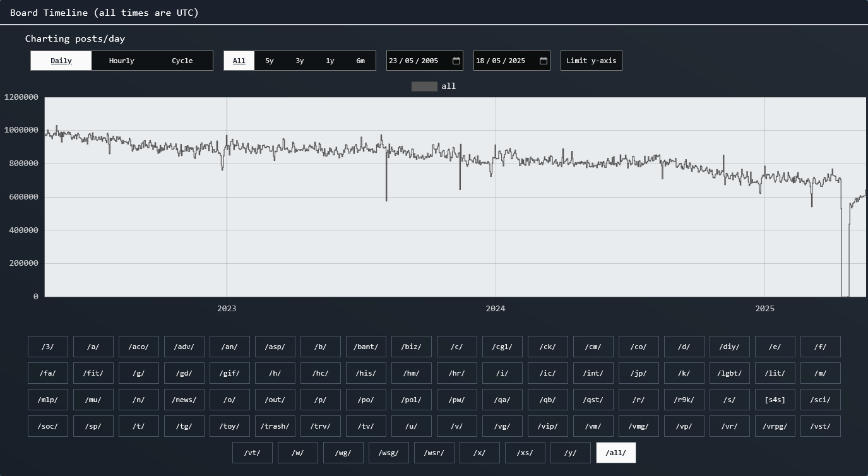The image size is (868, 476).
Task: Select the /vst/ board
Action: 821,426
